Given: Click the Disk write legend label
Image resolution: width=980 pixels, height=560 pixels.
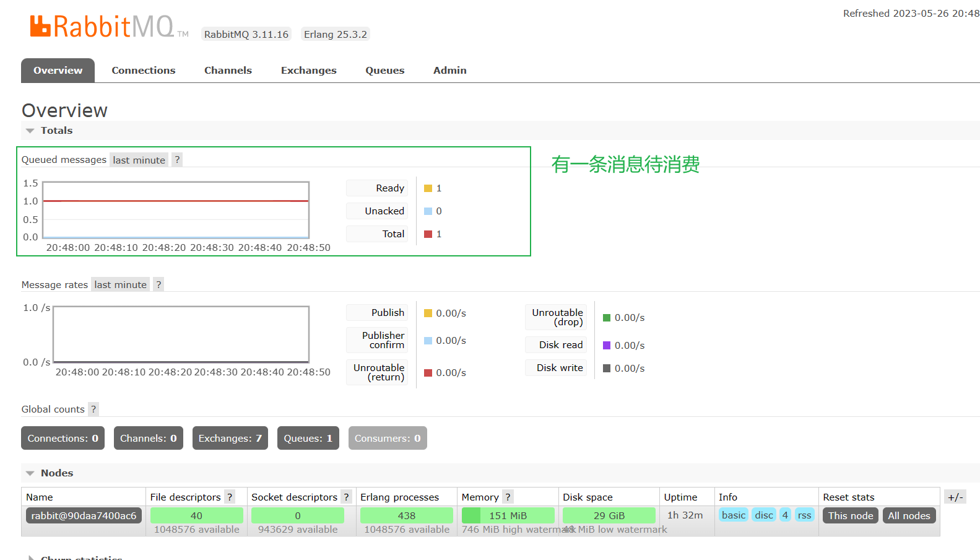Looking at the screenshot, I should (x=556, y=368).
